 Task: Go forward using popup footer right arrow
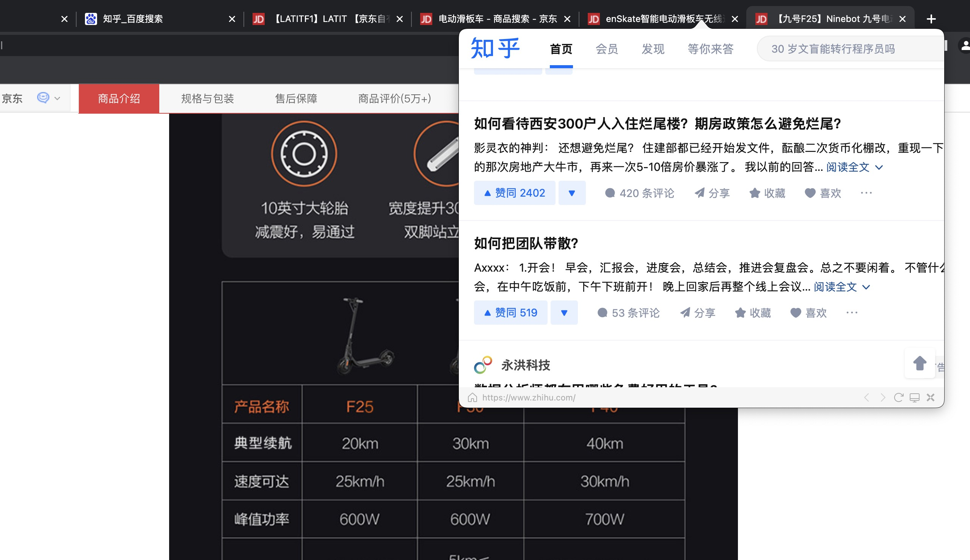[883, 397]
